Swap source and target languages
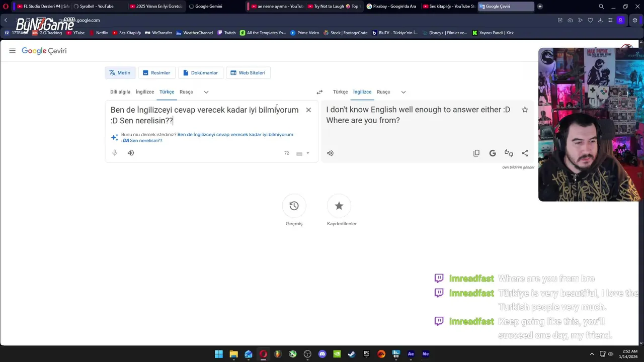Image resolution: width=644 pixels, height=362 pixels. (319, 92)
